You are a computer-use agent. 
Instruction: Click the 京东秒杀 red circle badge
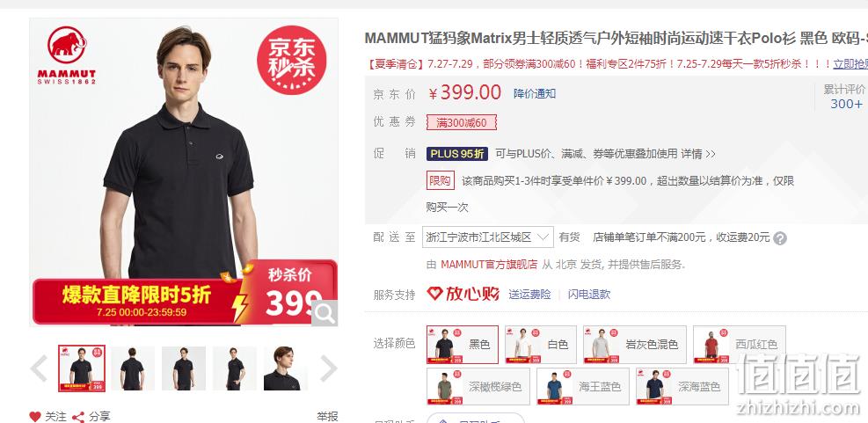tap(292, 60)
